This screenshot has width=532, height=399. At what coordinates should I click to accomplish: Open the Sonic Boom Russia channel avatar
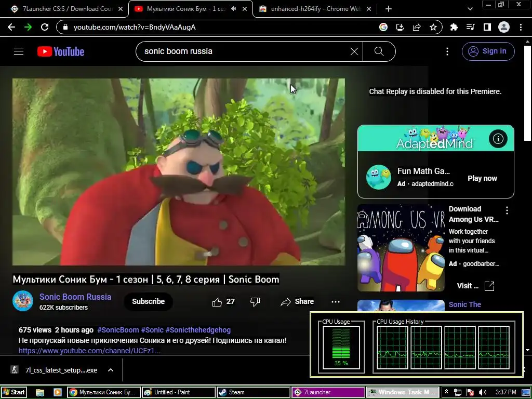point(23,301)
